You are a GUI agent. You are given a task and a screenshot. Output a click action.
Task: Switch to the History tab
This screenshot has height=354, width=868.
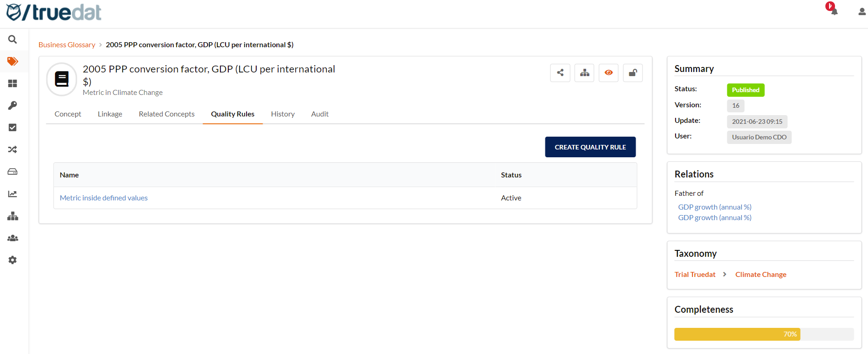tap(282, 114)
